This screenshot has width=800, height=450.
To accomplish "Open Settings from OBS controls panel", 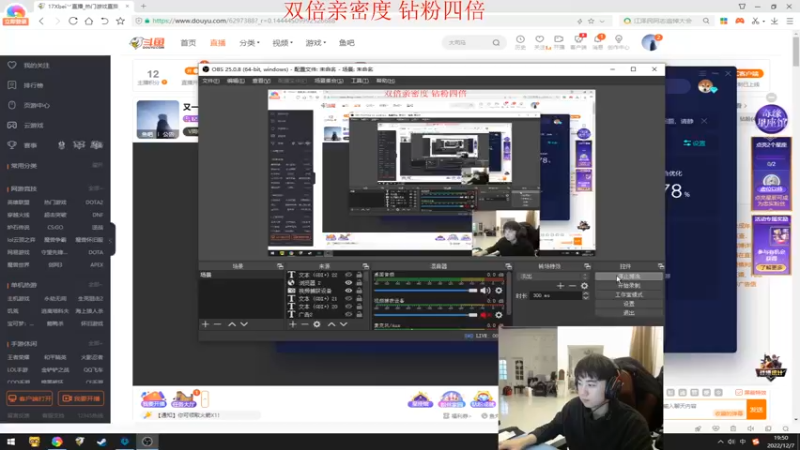I will [629, 304].
